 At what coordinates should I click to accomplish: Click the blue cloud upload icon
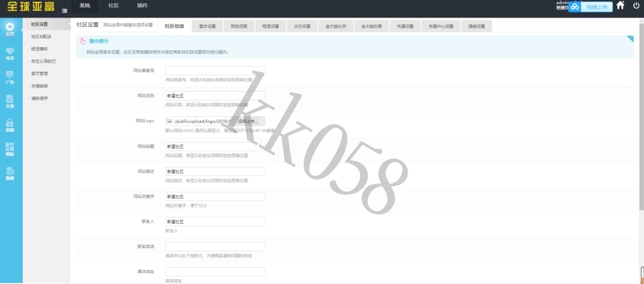[x=575, y=6]
